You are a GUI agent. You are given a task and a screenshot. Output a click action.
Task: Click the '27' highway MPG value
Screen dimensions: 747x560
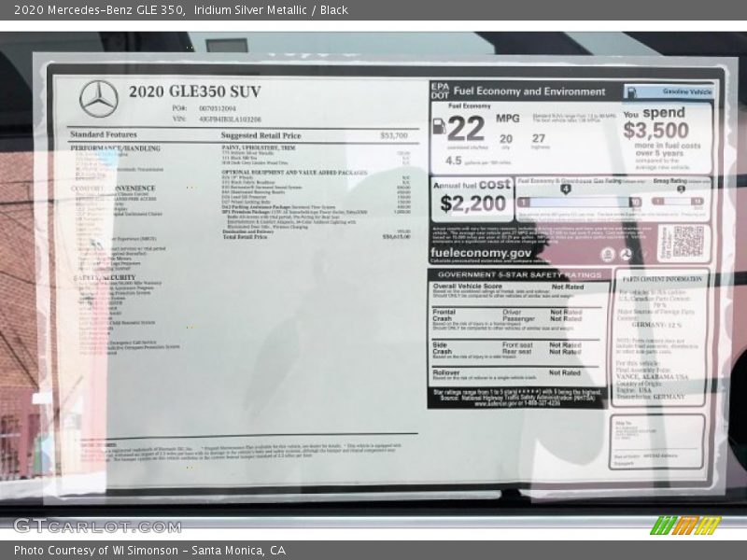pyautogui.click(x=539, y=138)
